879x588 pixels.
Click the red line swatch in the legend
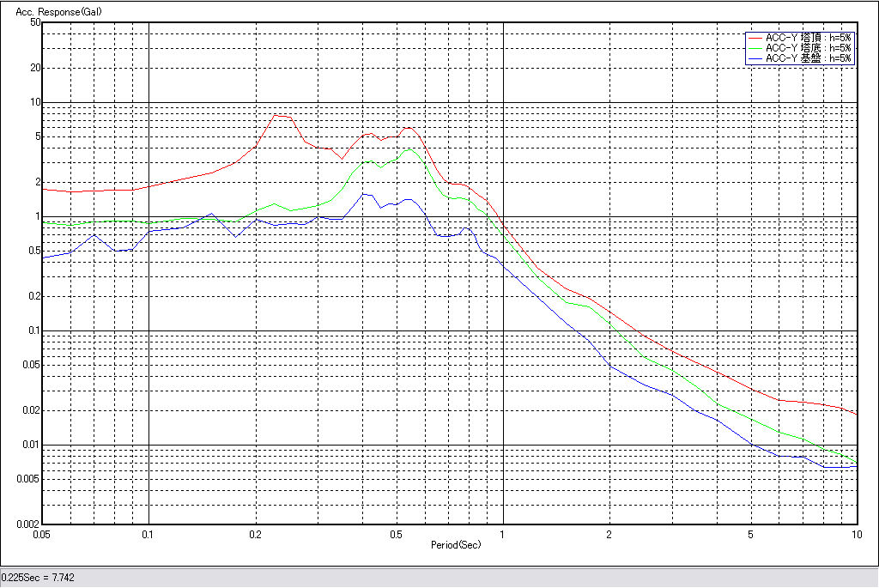click(755, 38)
